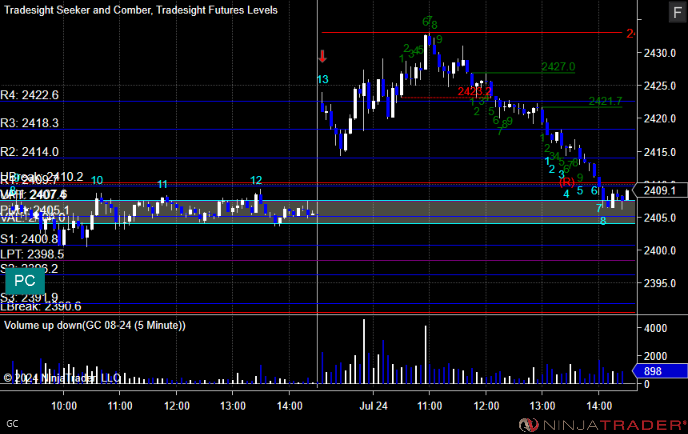The height and width of the screenshot is (434, 688).
Task: Click the Jul 24 date on time axis
Action: (373, 406)
